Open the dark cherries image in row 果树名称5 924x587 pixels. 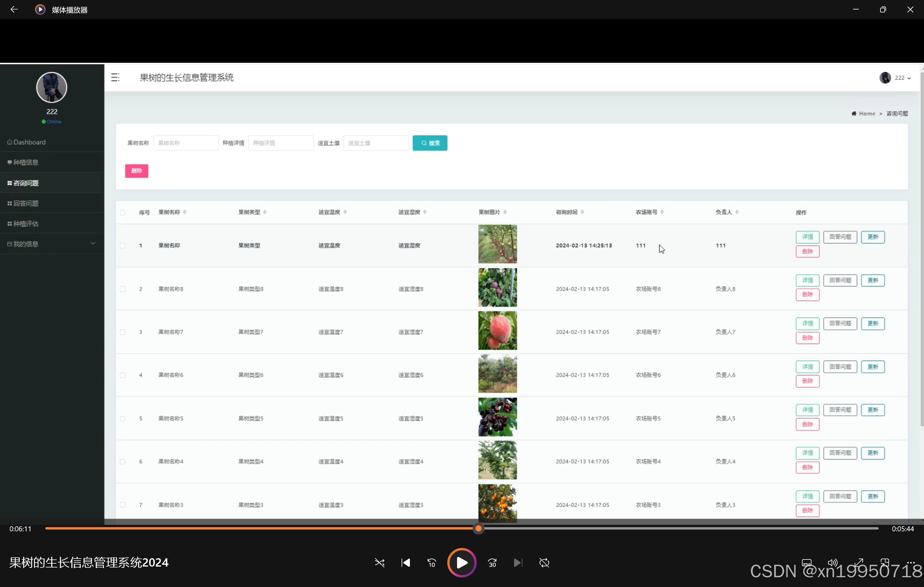click(x=497, y=417)
